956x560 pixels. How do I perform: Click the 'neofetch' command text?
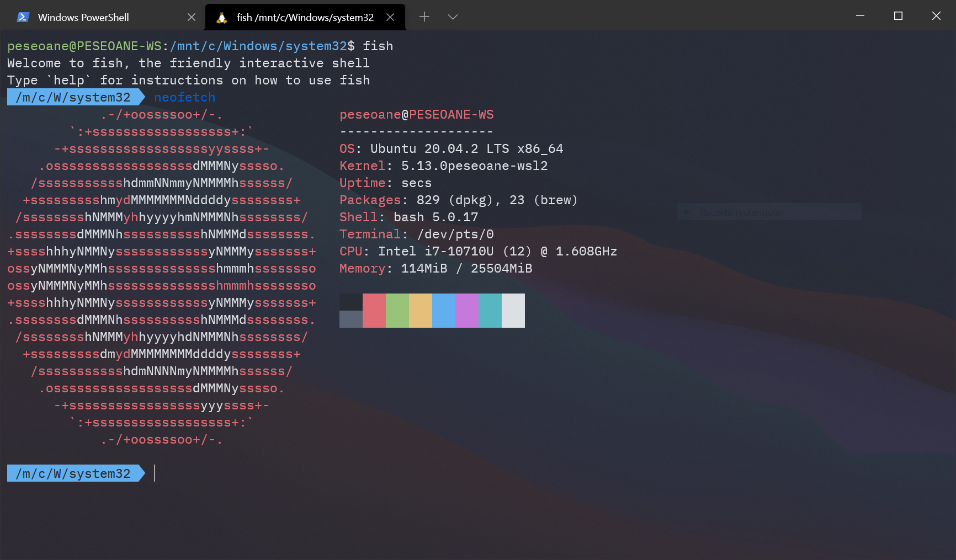coord(185,97)
